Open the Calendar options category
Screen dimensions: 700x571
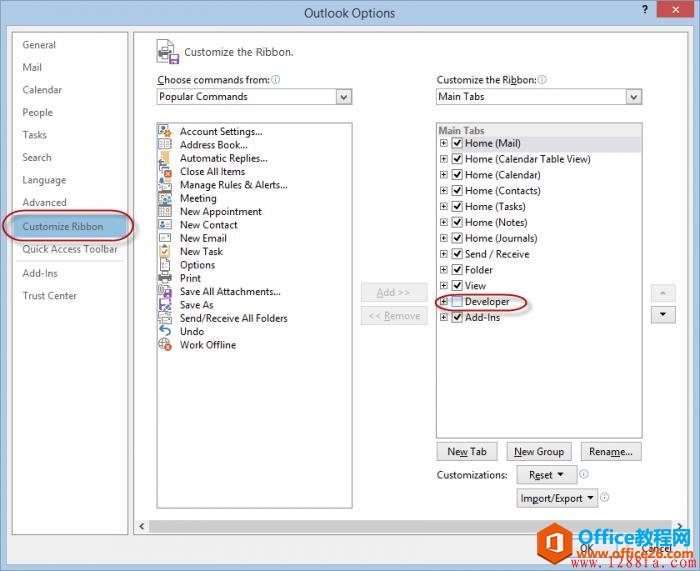(x=42, y=90)
